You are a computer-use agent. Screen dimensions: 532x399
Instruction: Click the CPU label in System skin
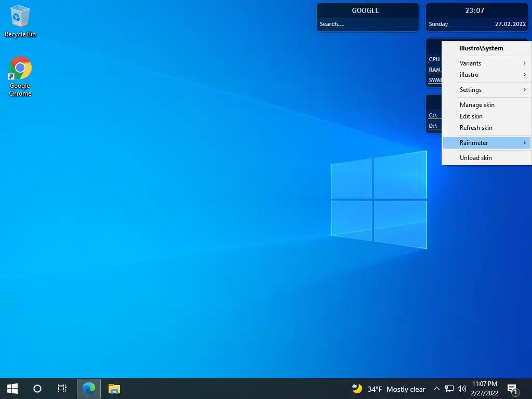434,59
